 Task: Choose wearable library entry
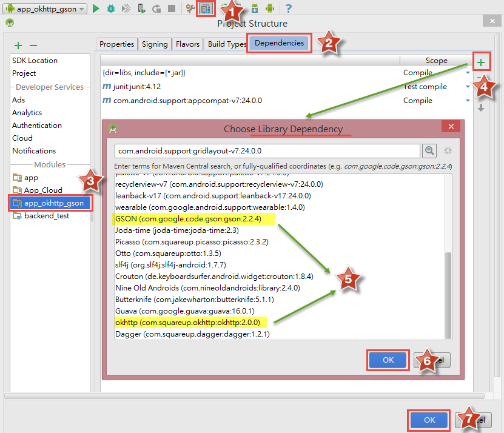click(x=210, y=207)
